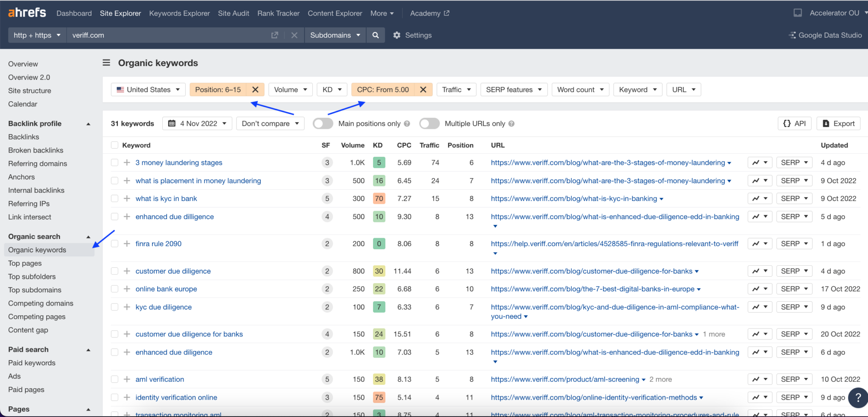Click the Export button
868x417 pixels.
tap(838, 123)
